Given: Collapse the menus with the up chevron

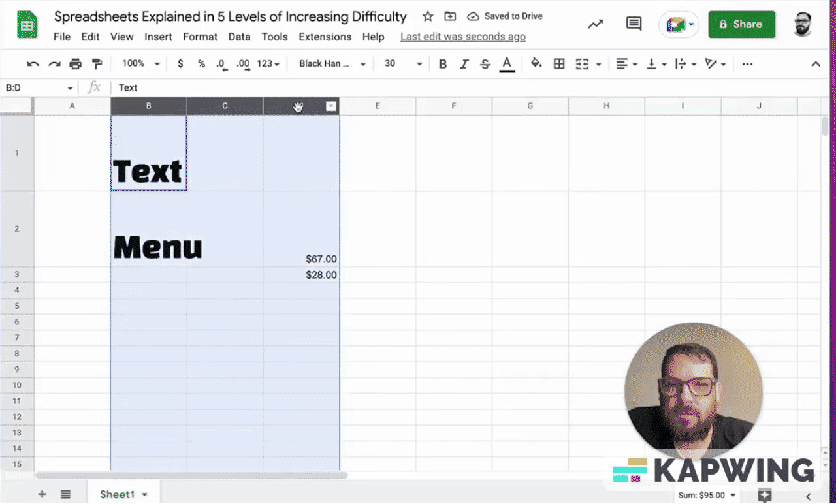Looking at the screenshot, I should pyautogui.click(x=816, y=64).
